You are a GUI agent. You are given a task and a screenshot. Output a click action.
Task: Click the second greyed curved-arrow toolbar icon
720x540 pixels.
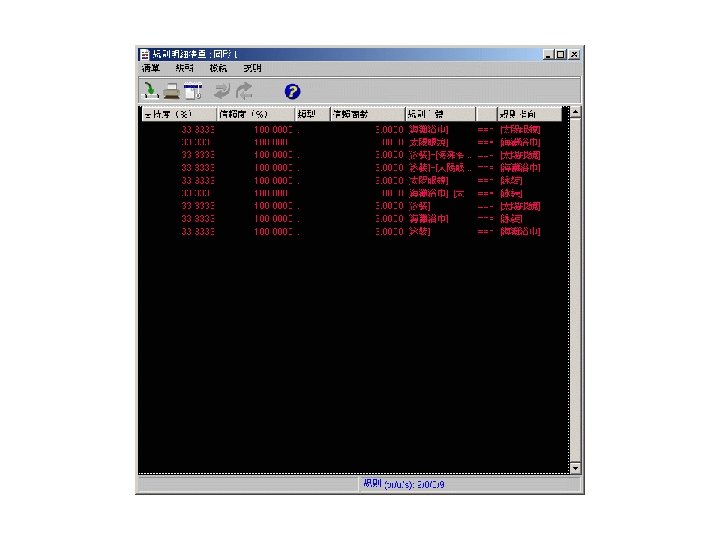pyautogui.click(x=244, y=91)
